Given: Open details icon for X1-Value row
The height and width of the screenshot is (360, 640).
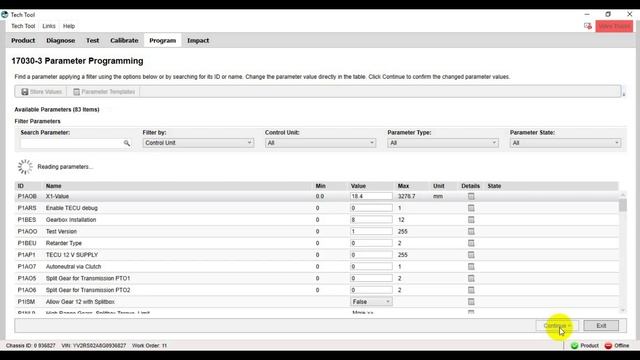Looking at the screenshot, I should pos(471,196).
